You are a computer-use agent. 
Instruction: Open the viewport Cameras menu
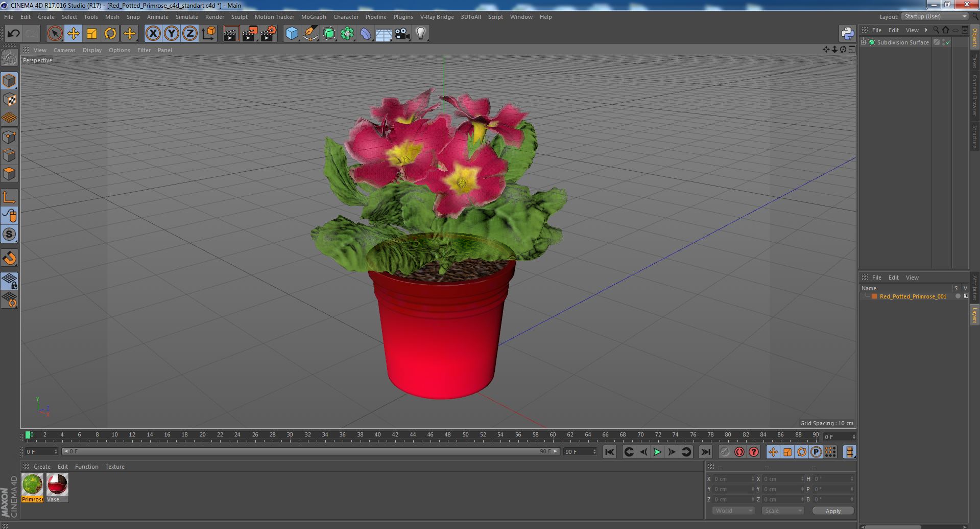tap(64, 50)
